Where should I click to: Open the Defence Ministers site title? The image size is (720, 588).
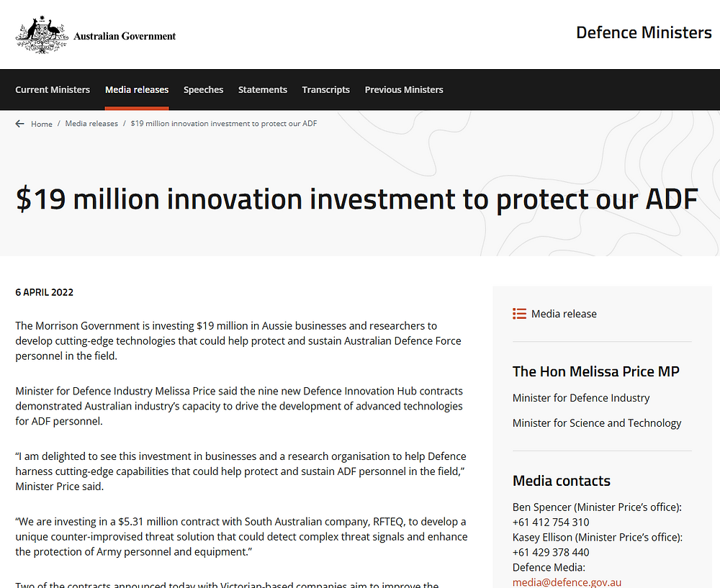click(x=644, y=32)
